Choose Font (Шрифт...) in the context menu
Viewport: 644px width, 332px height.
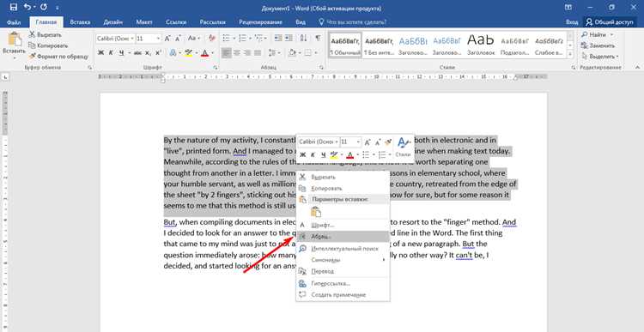343,225
